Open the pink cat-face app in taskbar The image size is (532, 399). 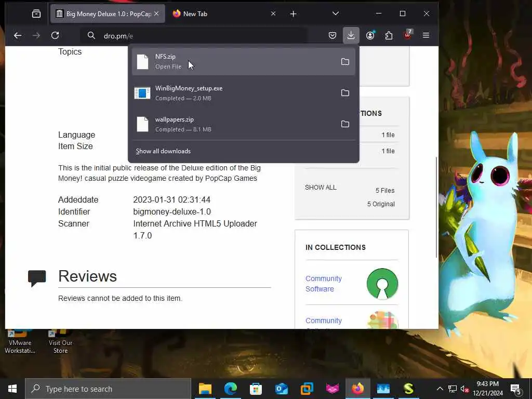point(332,389)
